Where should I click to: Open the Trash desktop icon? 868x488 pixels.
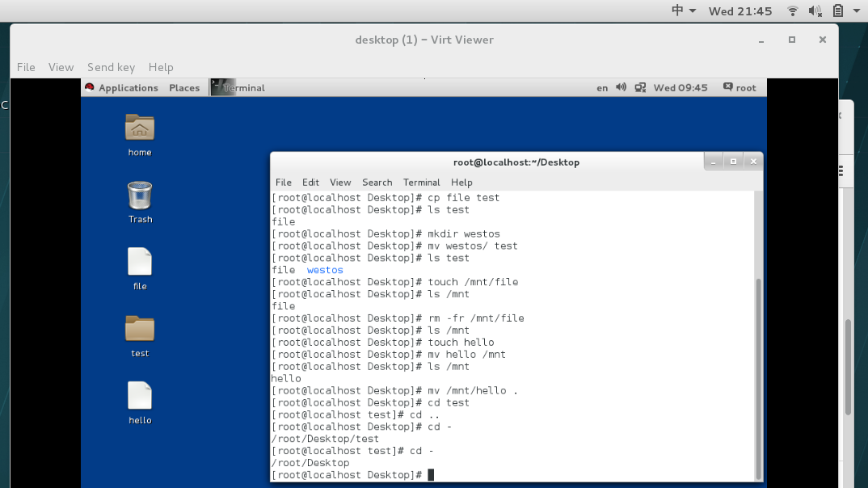140,196
